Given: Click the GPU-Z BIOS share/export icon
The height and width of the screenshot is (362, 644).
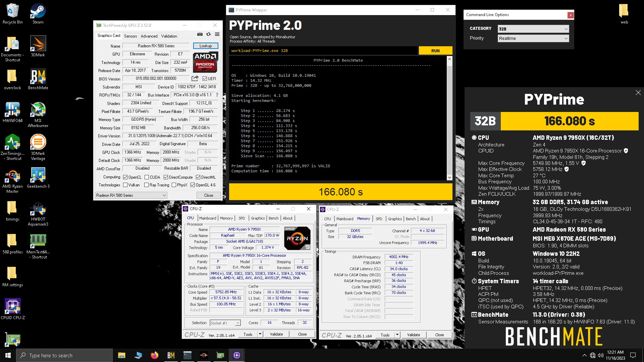Looking at the screenshot, I should pos(195,78).
